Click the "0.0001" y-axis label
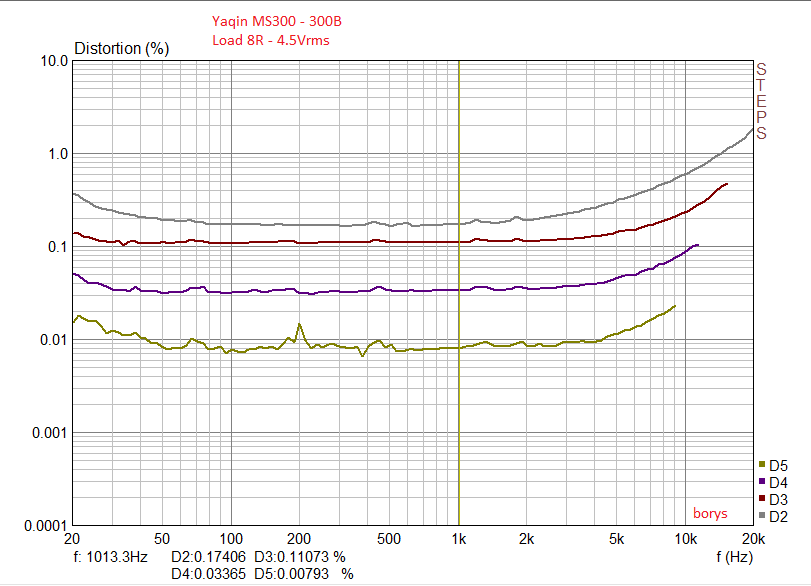 (47, 526)
